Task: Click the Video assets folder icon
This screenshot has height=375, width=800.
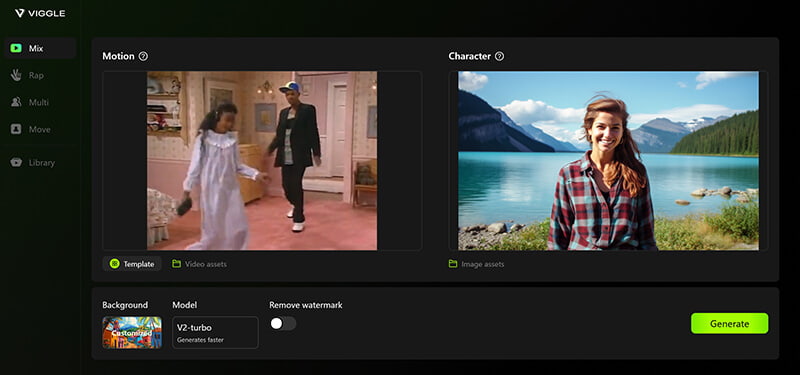Action: 177,264
